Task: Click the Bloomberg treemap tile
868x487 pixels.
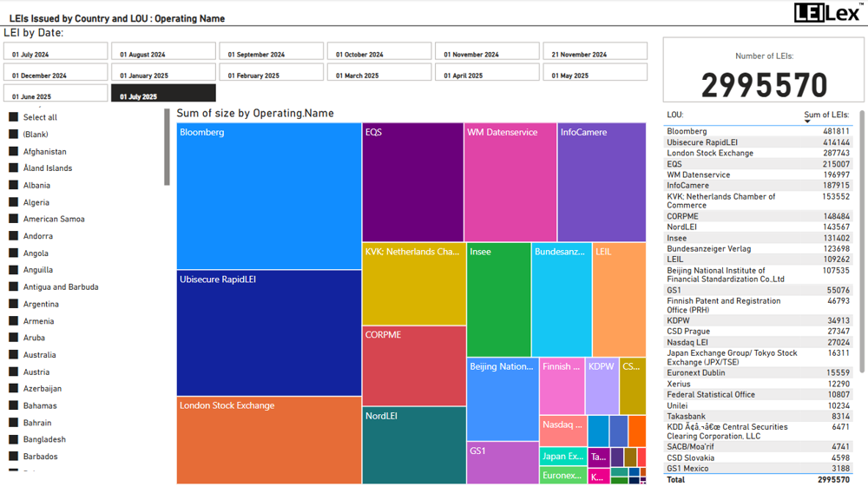Action: pyautogui.click(x=269, y=196)
